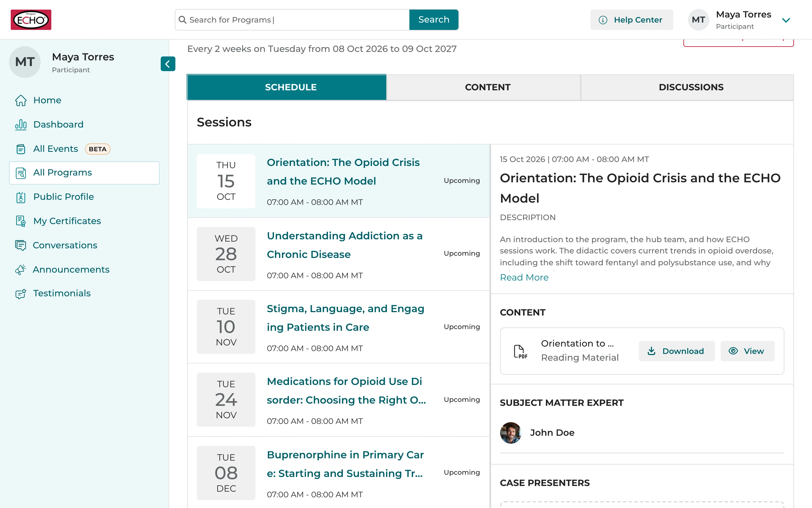Click Upcoming status for Buprenorphine session
This screenshot has height=508, width=812.
click(462, 472)
